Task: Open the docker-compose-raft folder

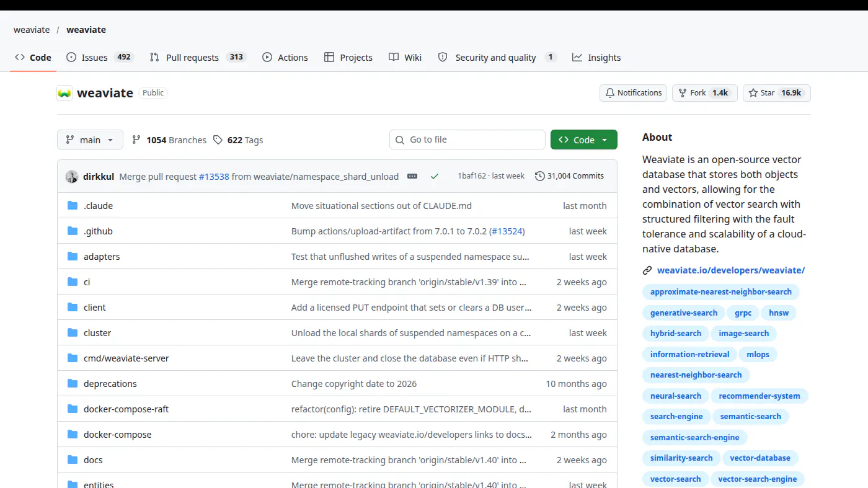Action: click(x=126, y=409)
